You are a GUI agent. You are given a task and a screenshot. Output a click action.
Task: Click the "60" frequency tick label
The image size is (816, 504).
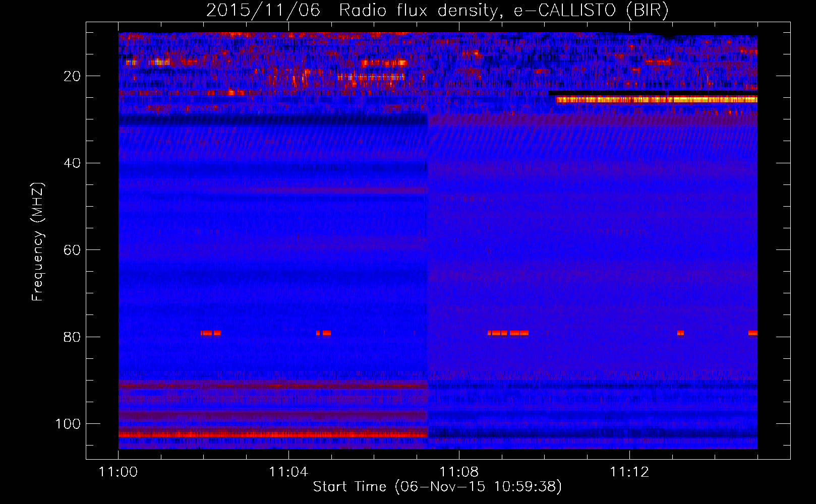(x=72, y=250)
